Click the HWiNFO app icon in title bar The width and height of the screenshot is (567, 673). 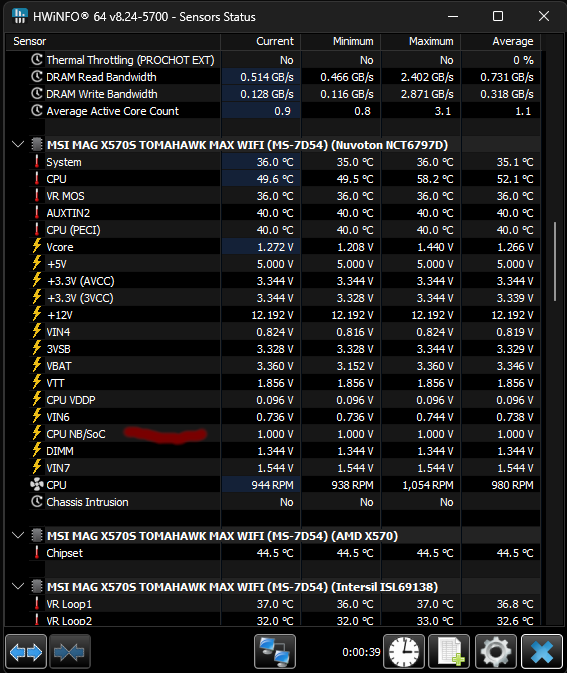pos(19,16)
